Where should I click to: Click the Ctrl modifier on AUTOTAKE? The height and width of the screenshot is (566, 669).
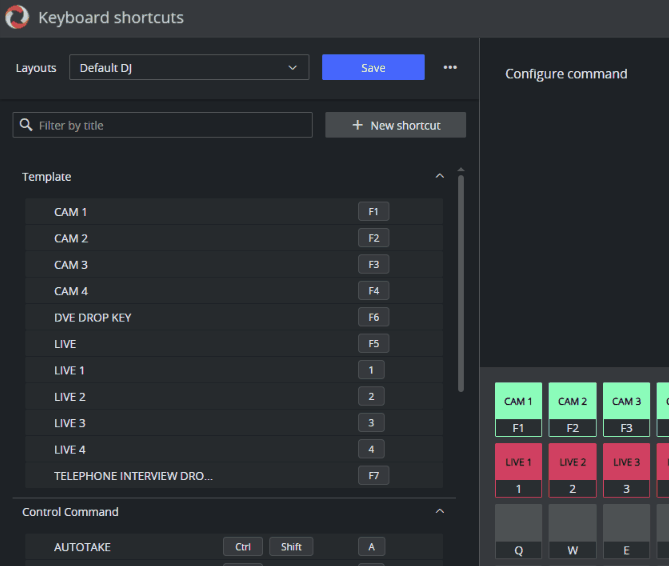tap(243, 547)
